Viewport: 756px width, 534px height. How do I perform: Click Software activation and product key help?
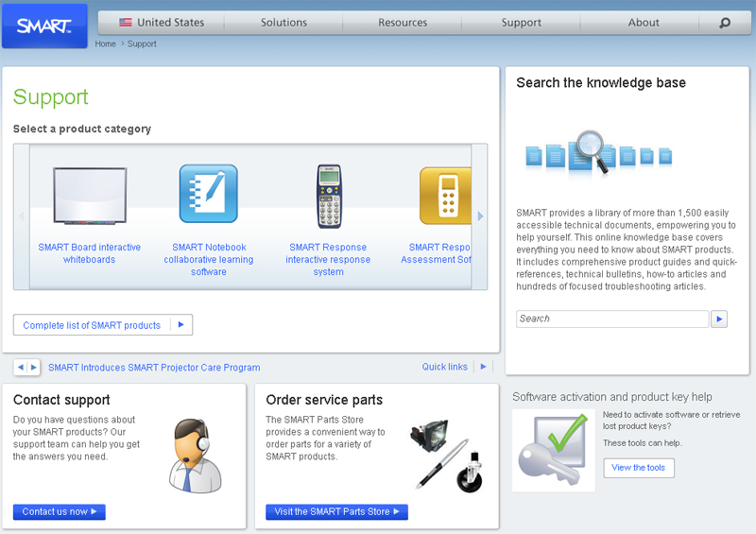coord(611,397)
